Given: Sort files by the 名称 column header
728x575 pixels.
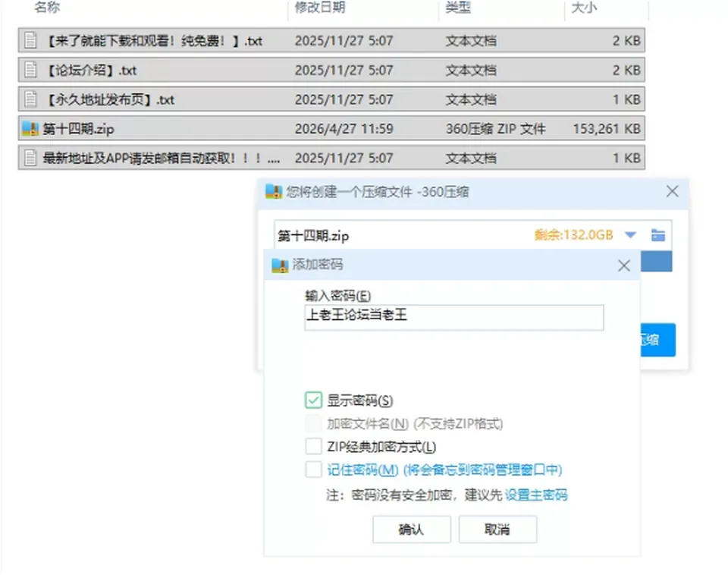Looking at the screenshot, I should (47, 8).
